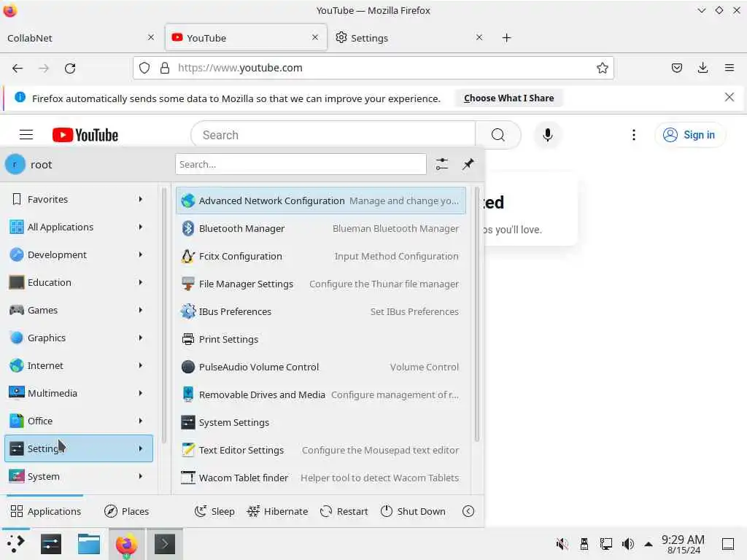Open Advanced Network Configuration
Image resolution: width=747 pixels, height=560 pixels.
point(321,201)
